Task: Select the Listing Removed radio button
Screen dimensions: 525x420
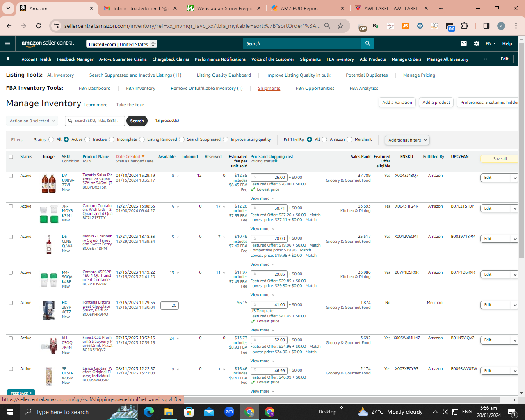Action: coord(142,139)
